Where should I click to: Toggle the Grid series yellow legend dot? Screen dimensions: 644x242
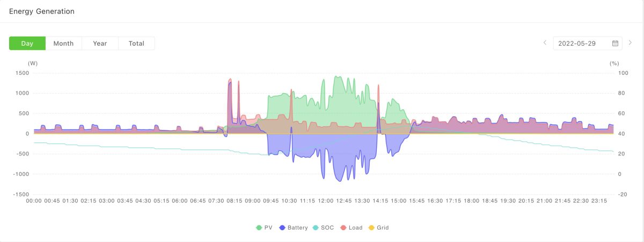(x=371, y=228)
